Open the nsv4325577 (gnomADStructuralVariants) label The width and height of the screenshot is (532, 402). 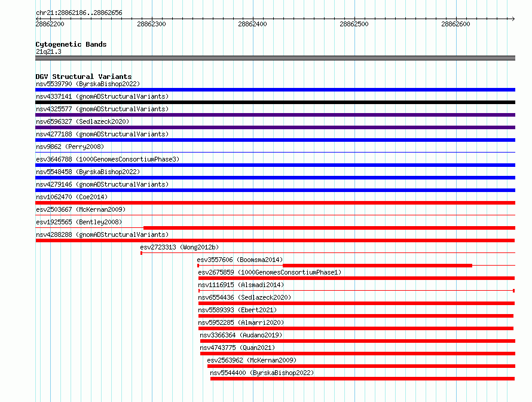pyautogui.click(x=102, y=109)
